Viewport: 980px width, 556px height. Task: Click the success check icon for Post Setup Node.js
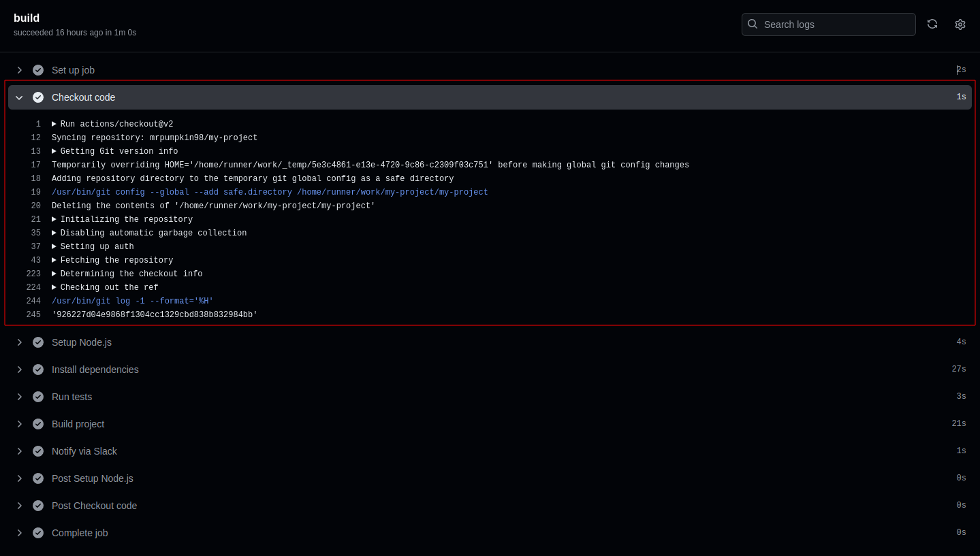38,478
